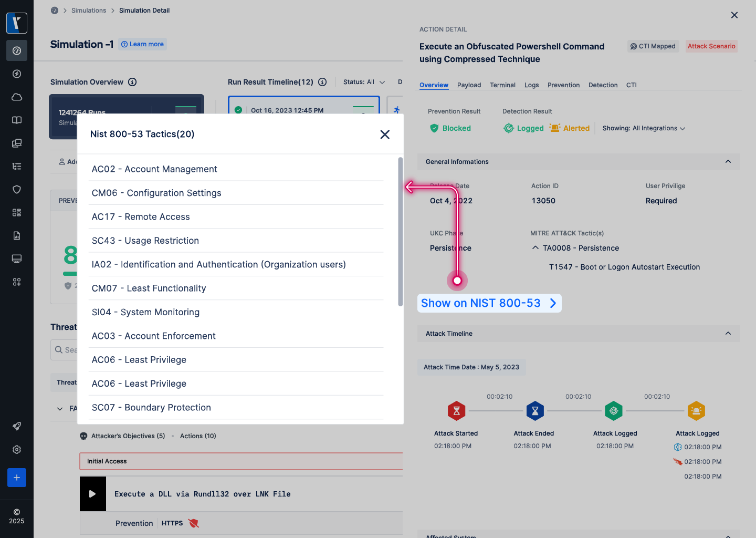
Task: Click the cloud icon in the sidebar
Action: (x=17, y=97)
